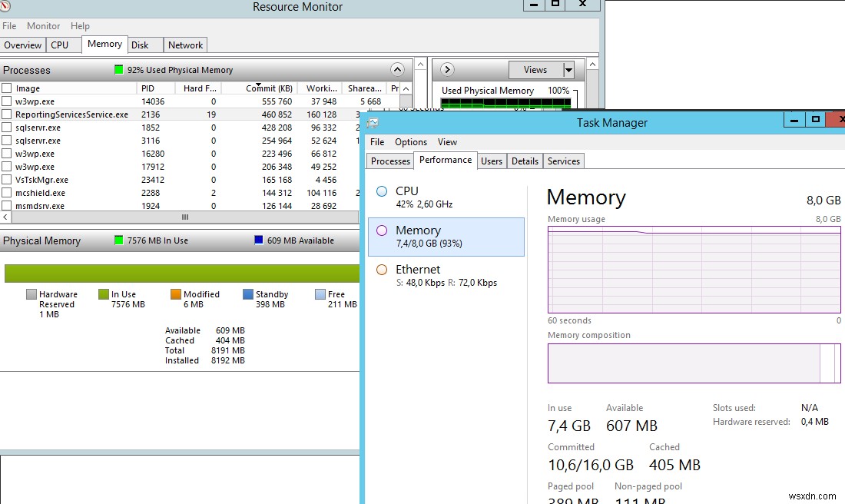Open the Options menu in Task Manager
Image resolution: width=845 pixels, height=504 pixels.
[x=410, y=141]
